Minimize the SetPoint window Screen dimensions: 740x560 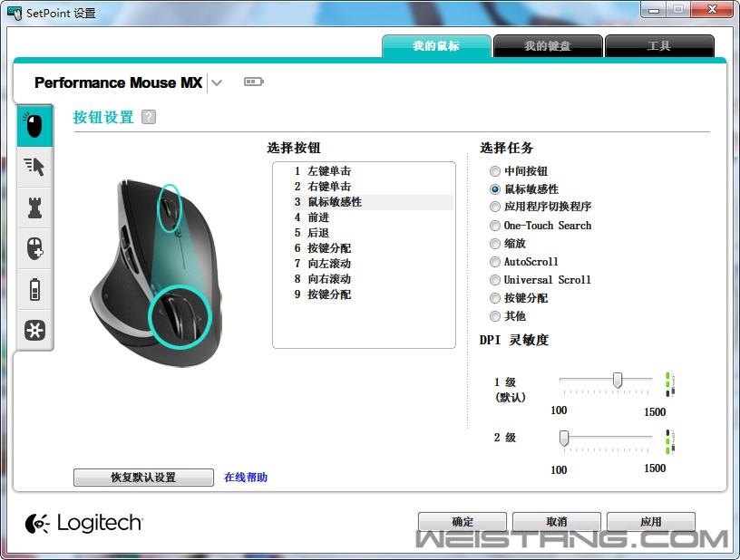[654, 9]
